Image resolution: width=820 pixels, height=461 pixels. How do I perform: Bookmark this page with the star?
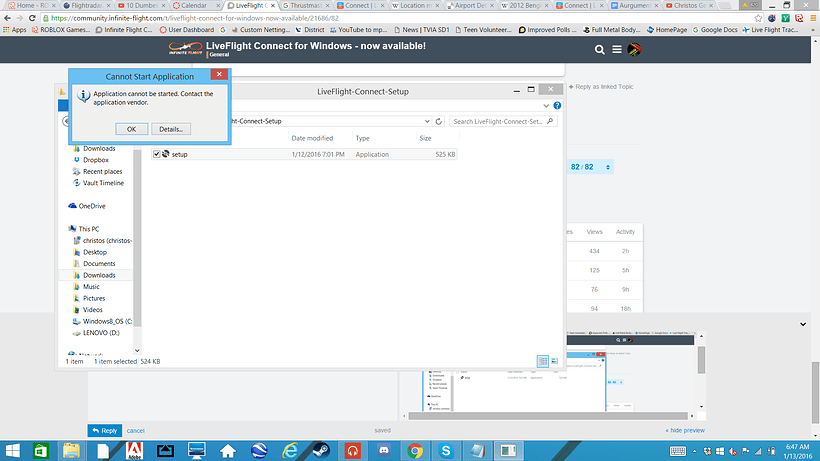coord(758,18)
